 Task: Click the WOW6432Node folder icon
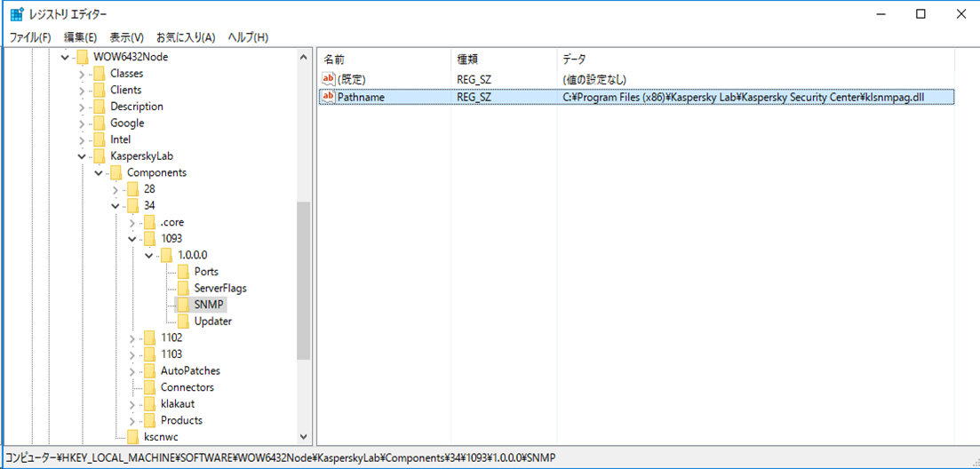coord(83,57)
